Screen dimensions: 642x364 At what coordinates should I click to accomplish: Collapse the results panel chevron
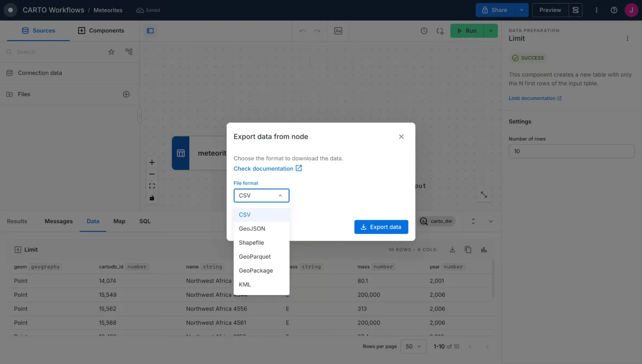pos(491,221)
